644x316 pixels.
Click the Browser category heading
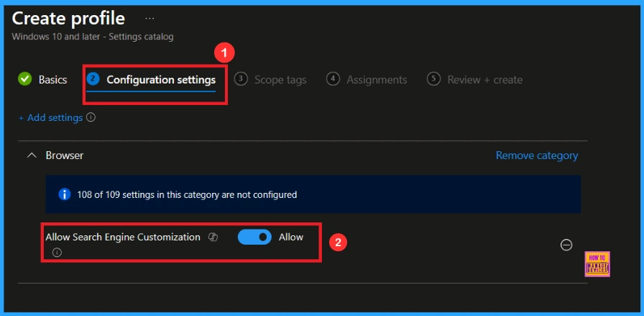pyautogui.click(x=65, y=155)
